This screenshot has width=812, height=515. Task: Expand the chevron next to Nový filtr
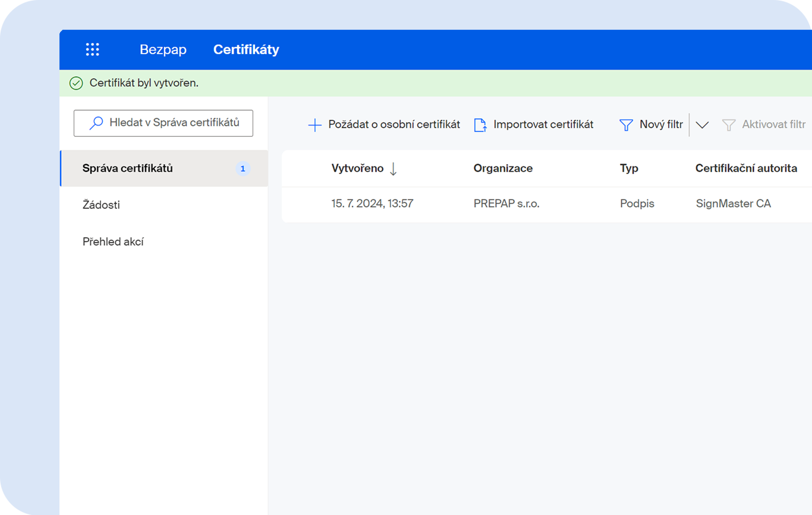[x=702, y=125]
